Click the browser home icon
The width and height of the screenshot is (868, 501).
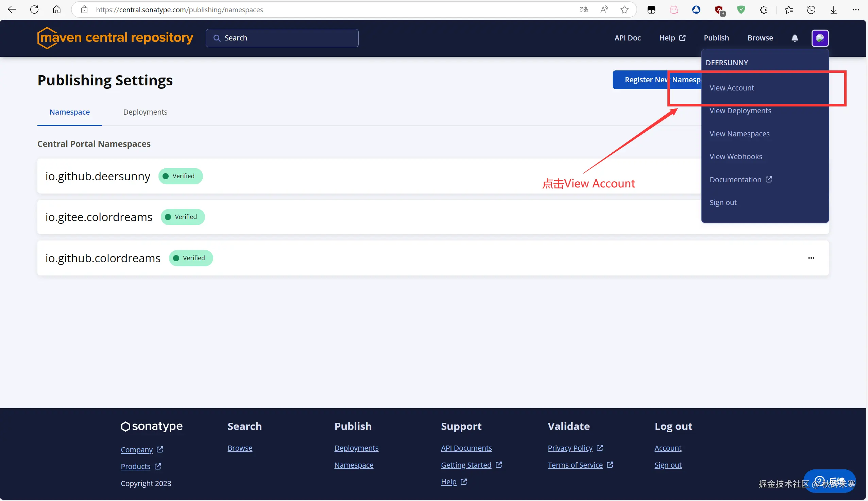pos(57,10)
